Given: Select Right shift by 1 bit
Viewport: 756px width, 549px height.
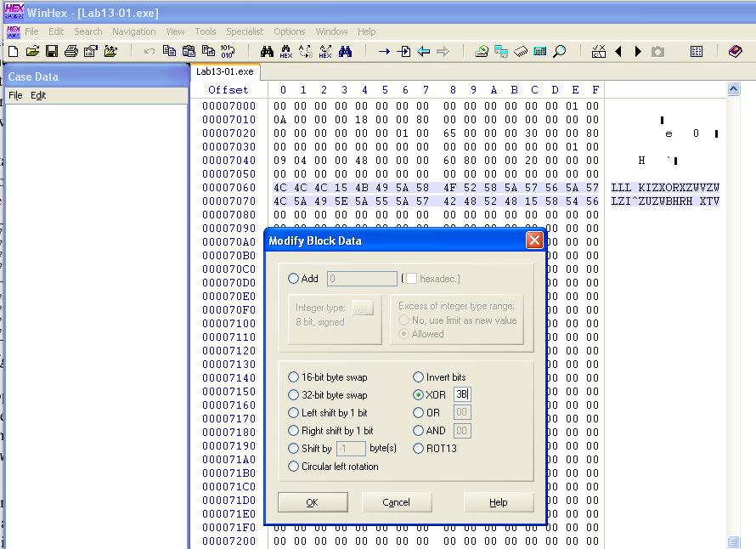Looking at the screenshot, I should pyautogui.click(x=293, y=430).
